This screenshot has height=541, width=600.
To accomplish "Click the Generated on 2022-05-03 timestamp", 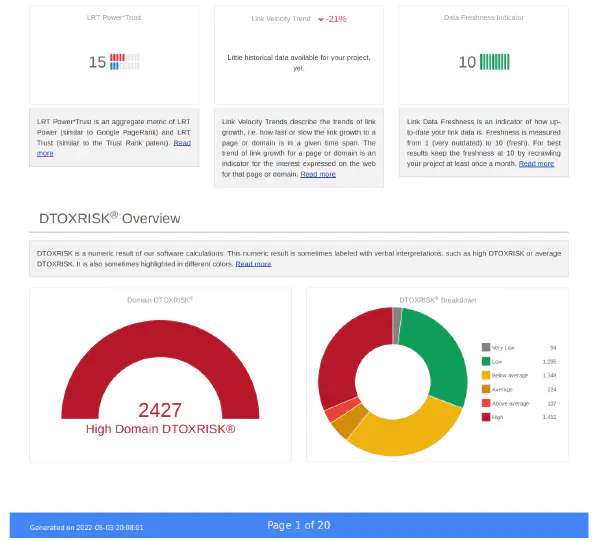I will 86,527.
